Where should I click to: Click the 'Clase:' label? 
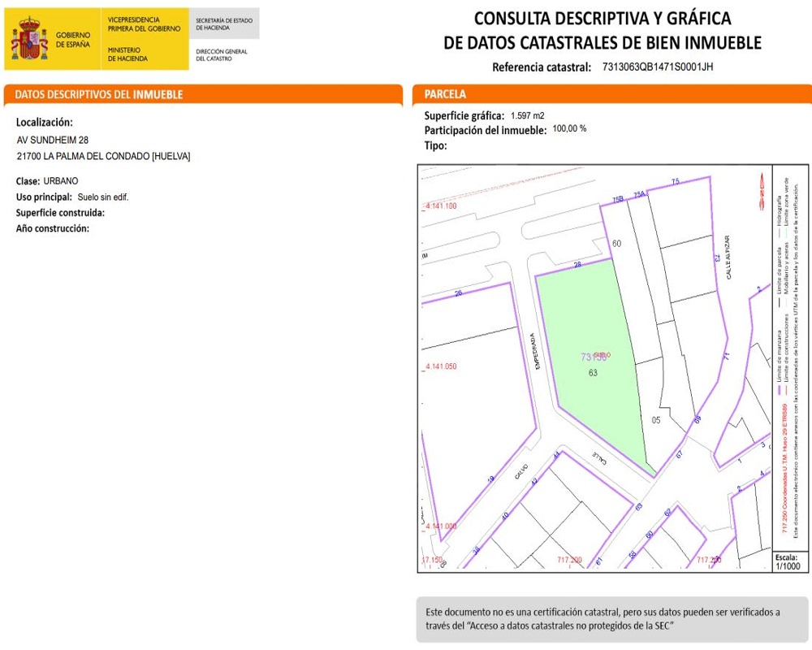[x=28, y=181]
